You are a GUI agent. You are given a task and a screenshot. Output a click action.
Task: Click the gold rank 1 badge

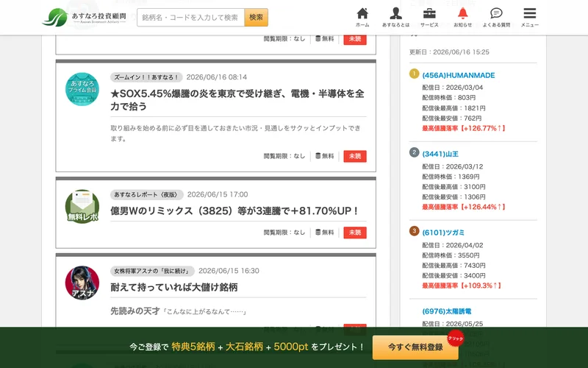pyautogui.click(x=414, y=74)
